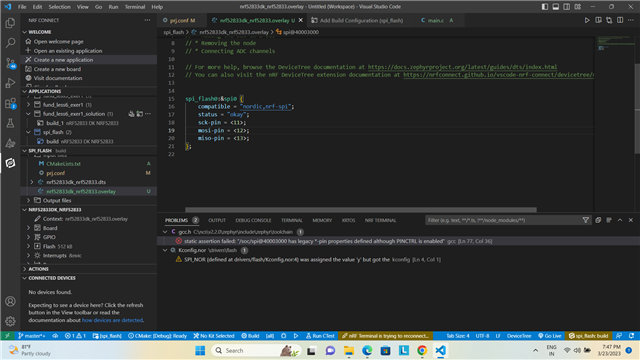Open nRF Connect panel more actions

pos(147,20)
